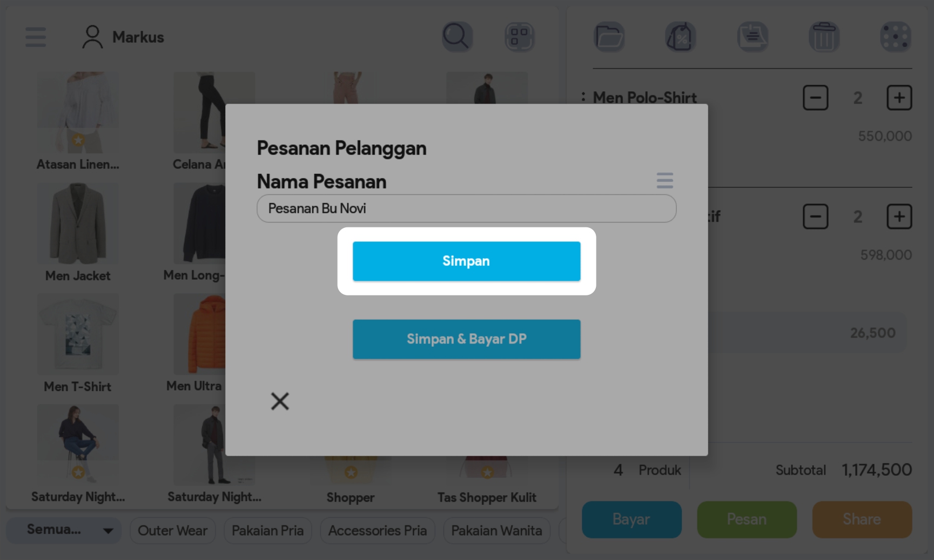Click the search magnifier icon
The height and width of the screenshot is (560, 934).
tap(457, 37)
